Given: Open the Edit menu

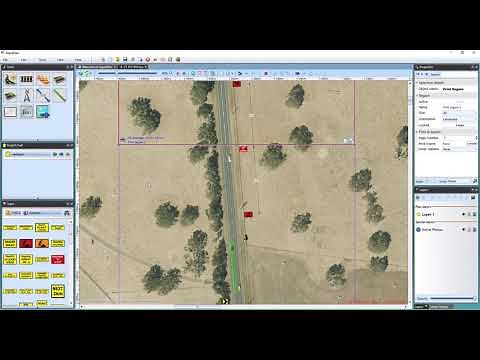Looking at the screenshot, I should [24, 60].
